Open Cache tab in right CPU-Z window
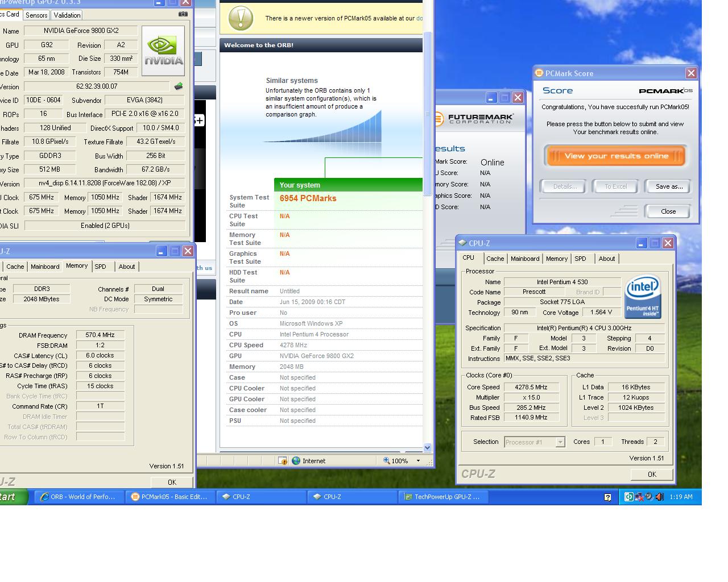The image size is (728, 582). coord(495,259)
